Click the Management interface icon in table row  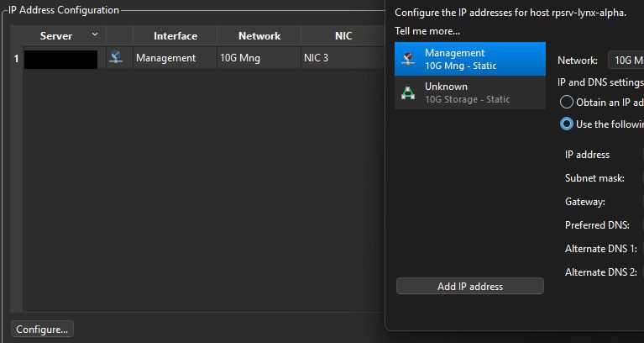(x=118, y=58)
